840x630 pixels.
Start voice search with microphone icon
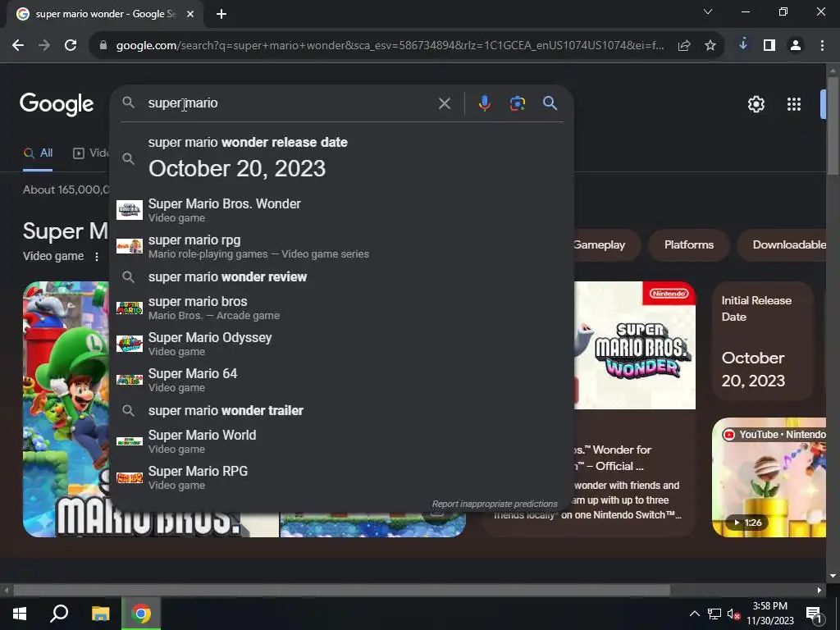[484, 103]
